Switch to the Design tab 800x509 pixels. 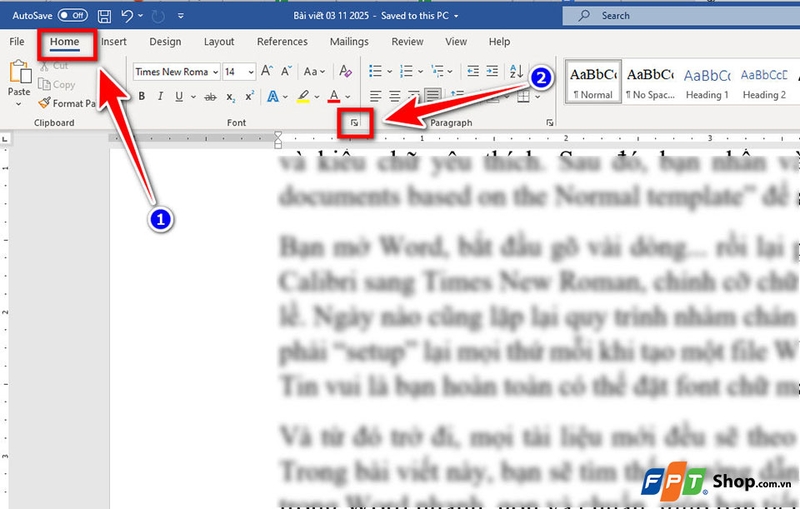click(x=165, y=41)
